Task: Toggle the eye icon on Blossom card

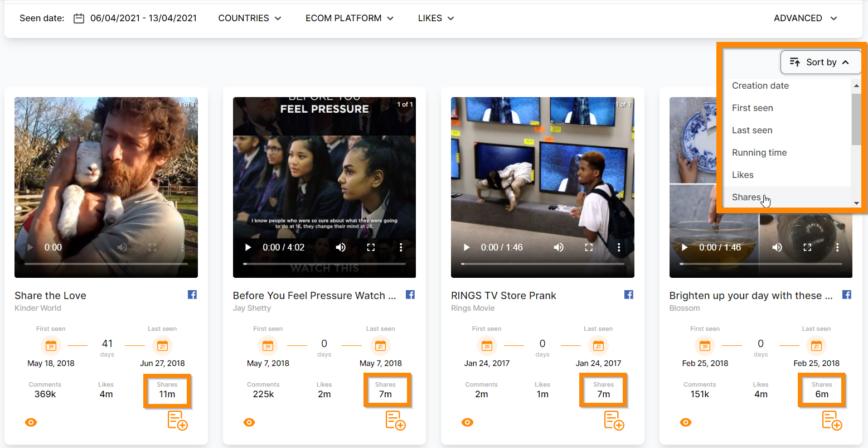Action: [x=686, y=422]
